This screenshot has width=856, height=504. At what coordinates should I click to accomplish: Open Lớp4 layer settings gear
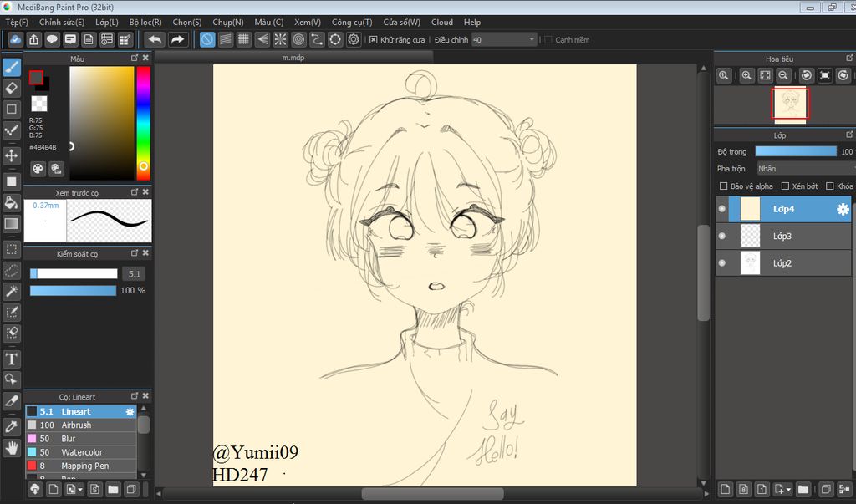843,209
